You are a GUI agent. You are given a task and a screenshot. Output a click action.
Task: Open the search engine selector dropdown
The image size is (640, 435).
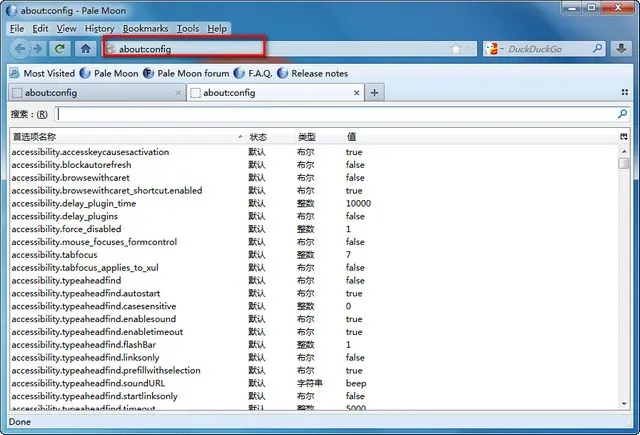[x=495, y=48]
